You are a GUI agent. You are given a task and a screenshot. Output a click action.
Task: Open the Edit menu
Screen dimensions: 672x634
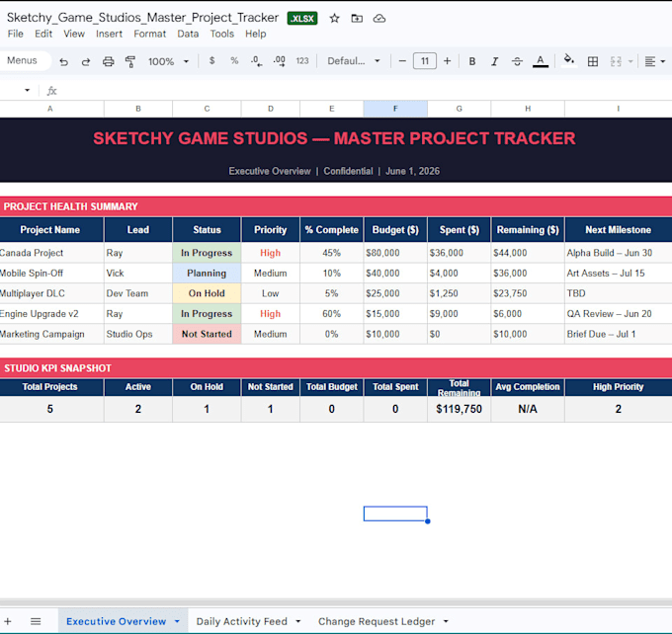(x=43, y=34)
